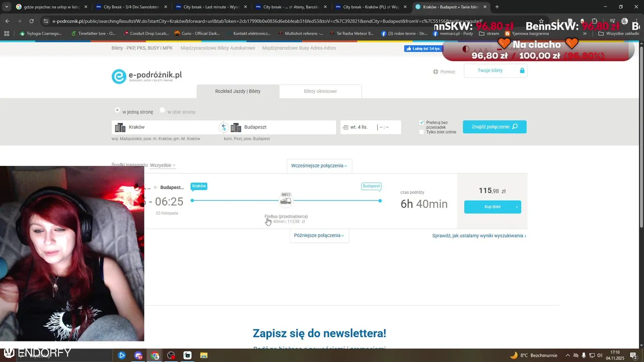Select the 'w obie strony' radio option
The height and width of the screenshot is (362, 644).
pyautogui.click(x=162, y=110)
